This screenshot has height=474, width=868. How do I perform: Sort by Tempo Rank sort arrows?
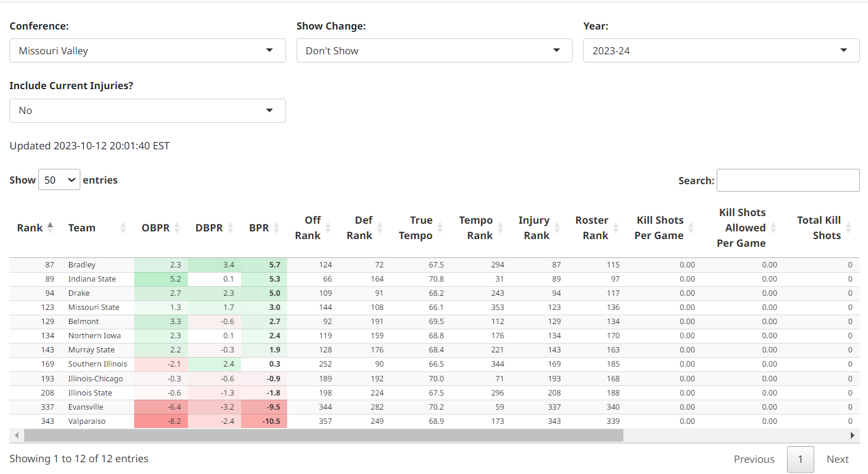tap(500, 228)
